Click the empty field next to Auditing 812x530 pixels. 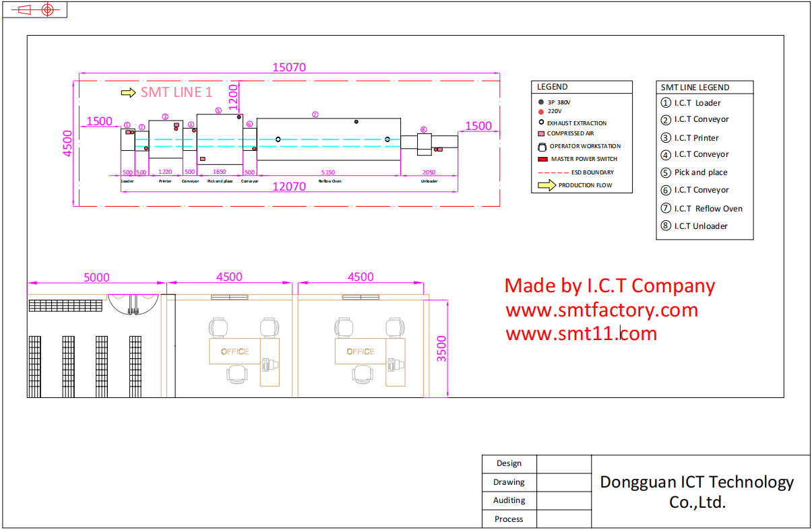click(x=563, y=501)
